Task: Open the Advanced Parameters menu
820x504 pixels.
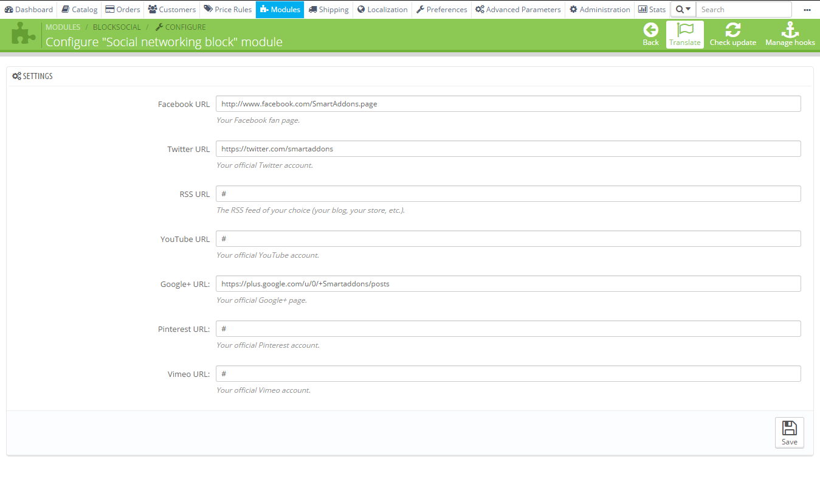Action: click(519, 9)
